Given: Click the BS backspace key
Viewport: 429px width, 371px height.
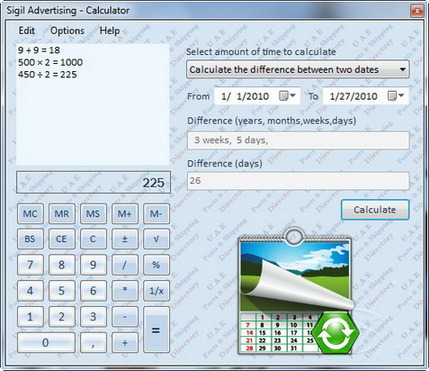Looking at the screenshot, I should (30, 239).
